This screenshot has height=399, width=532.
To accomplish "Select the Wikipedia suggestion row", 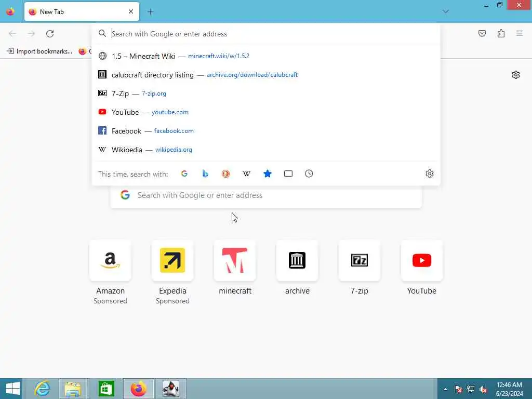I will pos(266,149).
